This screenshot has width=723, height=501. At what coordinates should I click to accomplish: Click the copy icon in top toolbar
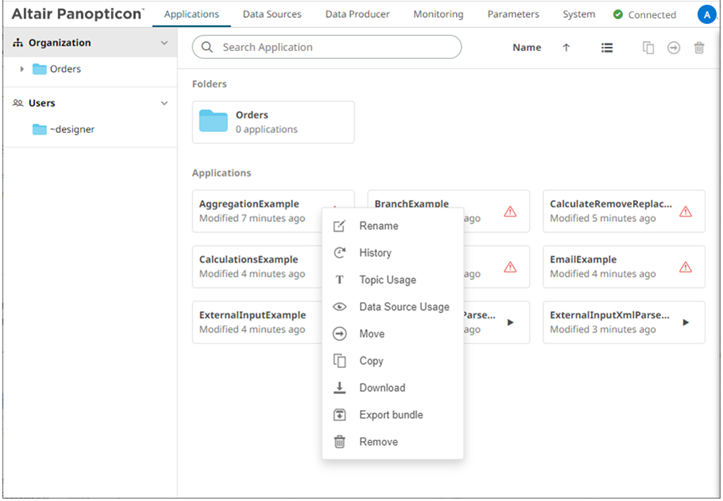(x=648, y=48)
